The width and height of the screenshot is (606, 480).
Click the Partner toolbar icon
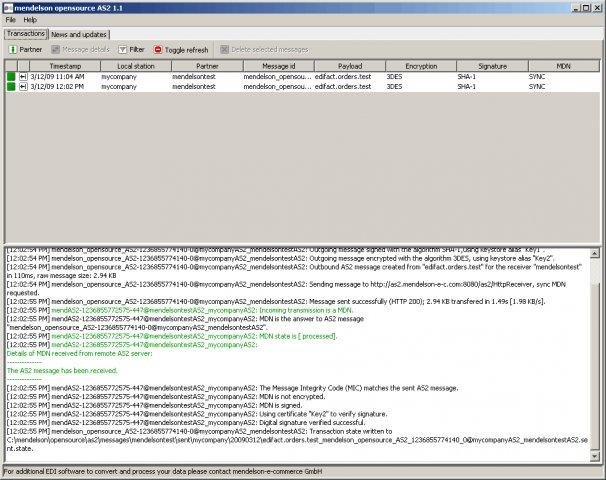pyautogui.click(x=13, y=49)
